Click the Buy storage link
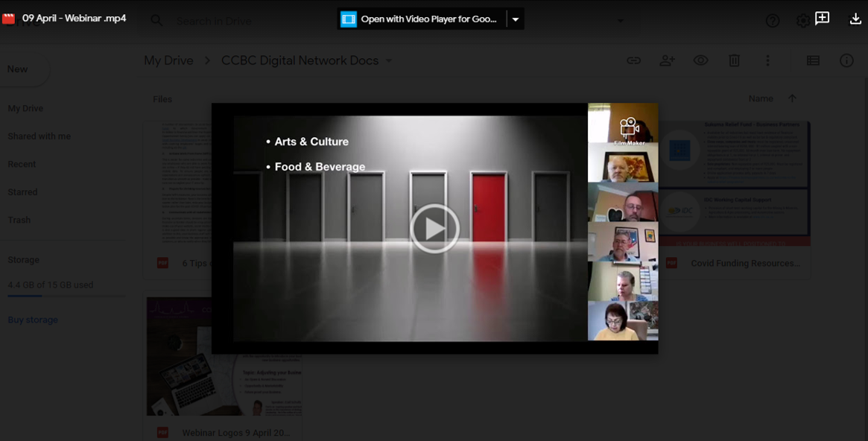 click(33, 320)
